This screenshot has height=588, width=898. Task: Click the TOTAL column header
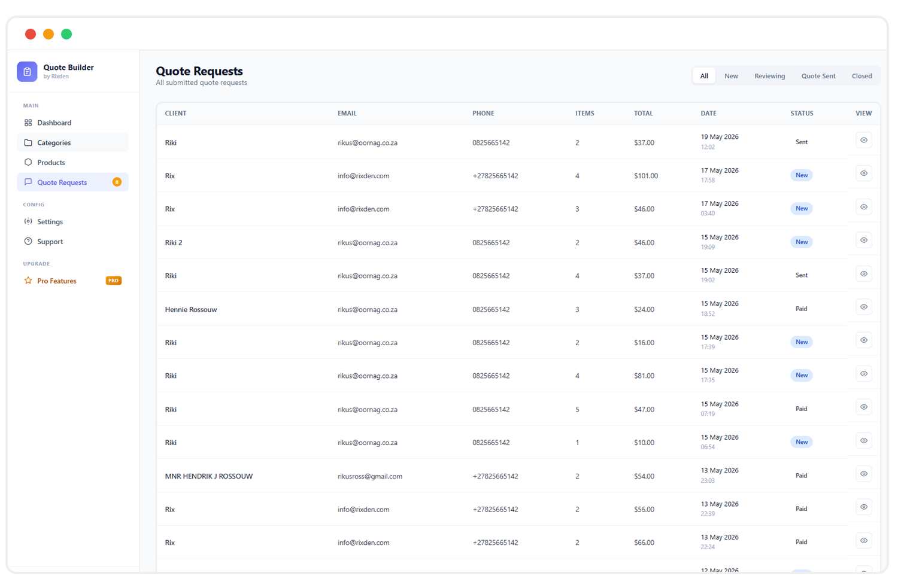[644, 113]
